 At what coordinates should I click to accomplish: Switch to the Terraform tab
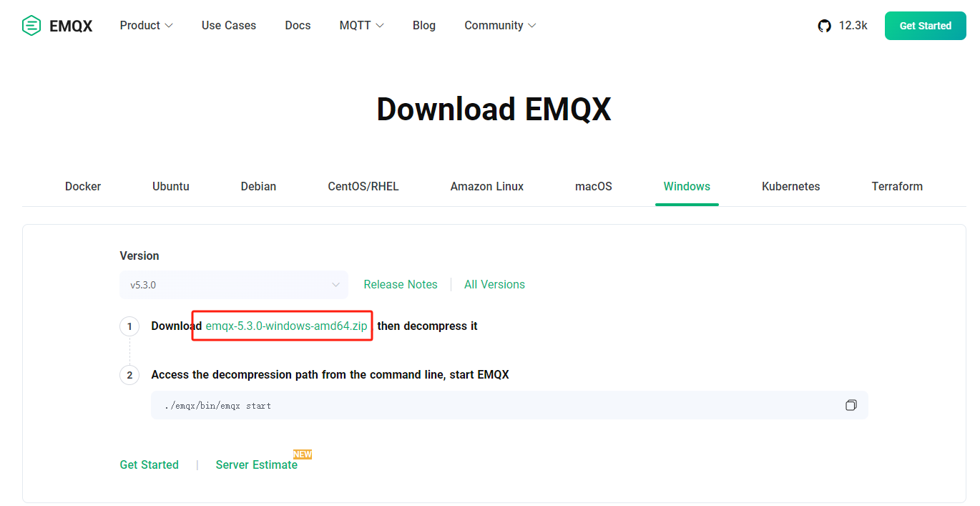pyautogui.click(x=897, y=186)
